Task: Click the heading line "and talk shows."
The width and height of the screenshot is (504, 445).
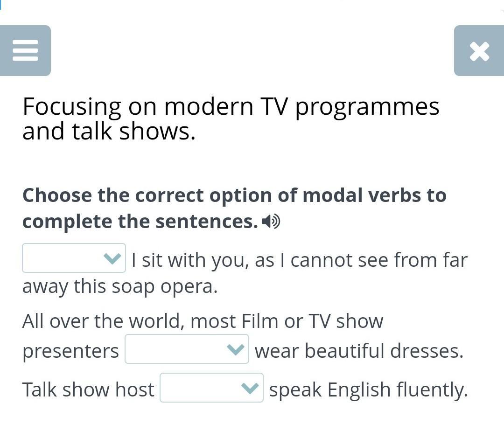Action: tap(109, 132)
